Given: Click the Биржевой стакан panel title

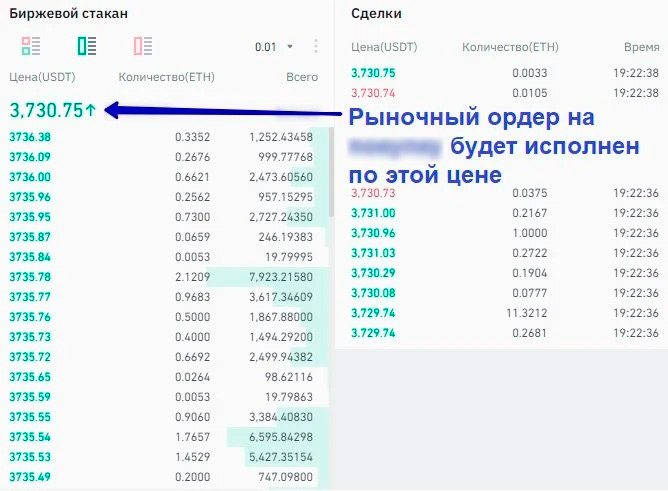Looking at the screenshot, I should tap(69, 14).
